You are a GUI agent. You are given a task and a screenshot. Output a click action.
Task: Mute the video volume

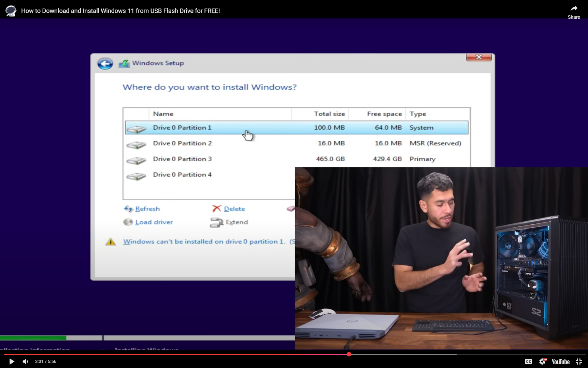26,362
